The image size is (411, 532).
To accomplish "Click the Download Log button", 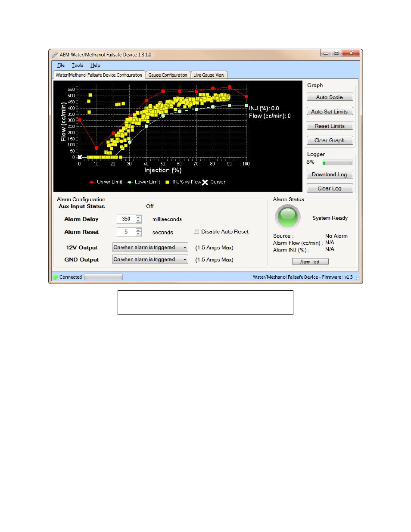I will tap(330, 174).
